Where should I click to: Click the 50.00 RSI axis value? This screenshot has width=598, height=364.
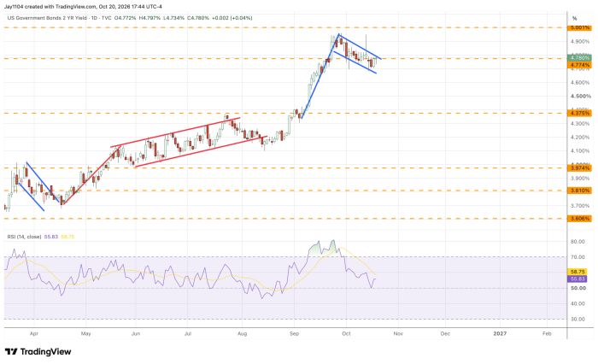(578, 288)
